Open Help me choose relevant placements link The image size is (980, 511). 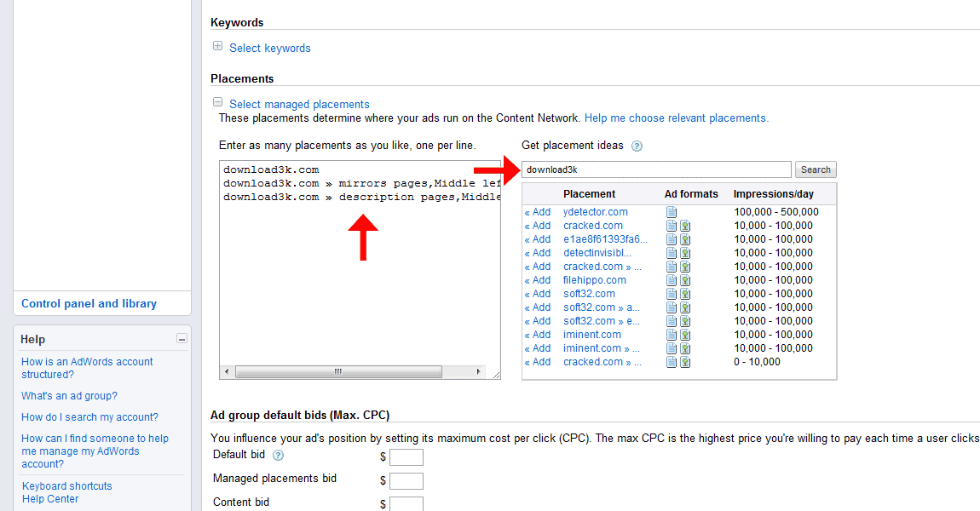(x=677, y=118)
